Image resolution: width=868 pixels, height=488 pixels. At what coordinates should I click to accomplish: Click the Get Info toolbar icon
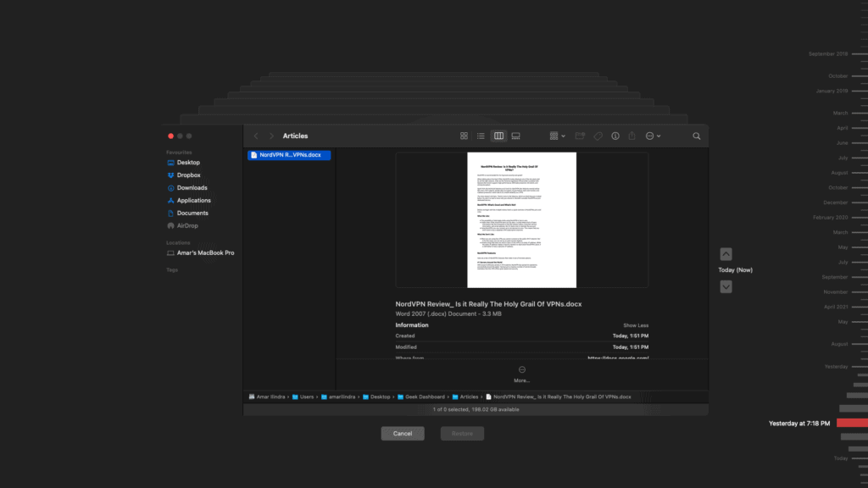point(615,136)
